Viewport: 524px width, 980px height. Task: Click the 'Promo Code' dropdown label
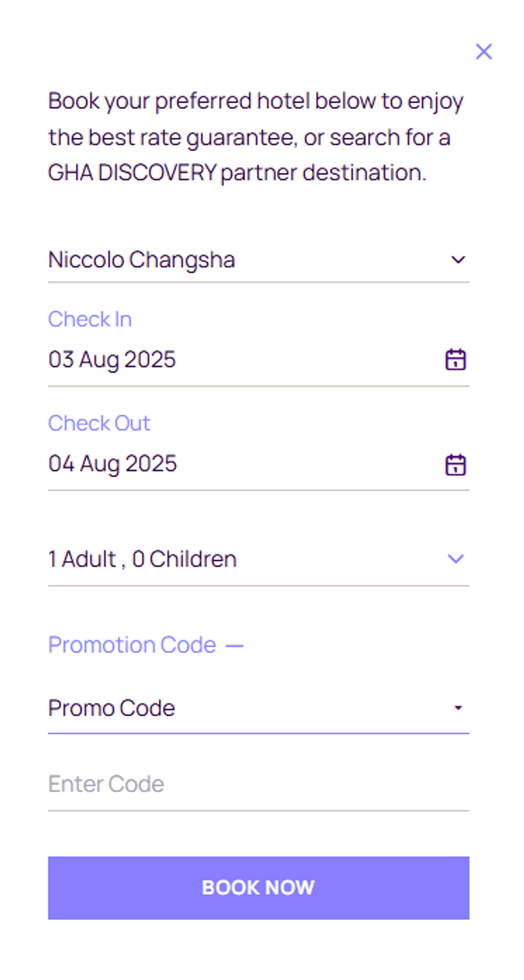click(x=112, y=708)
